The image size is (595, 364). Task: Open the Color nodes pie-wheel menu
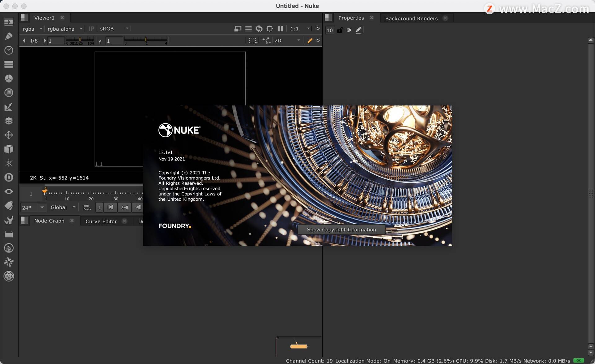click(x=9, y=78)
